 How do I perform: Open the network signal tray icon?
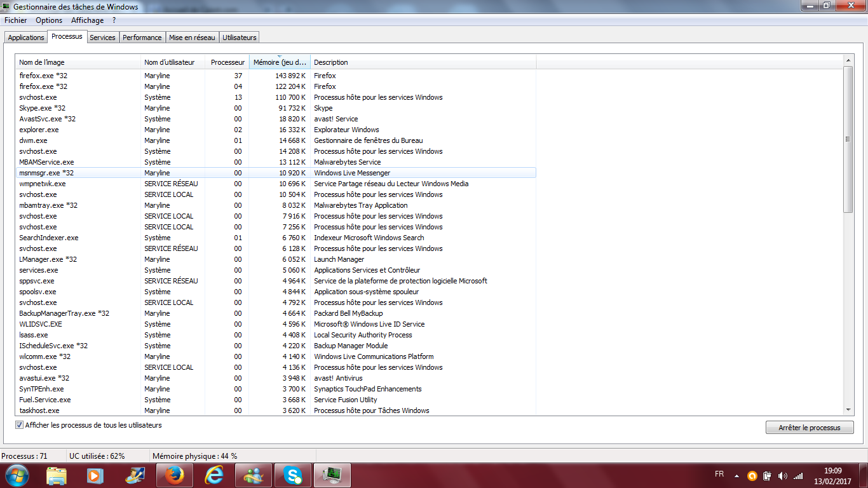point(798,475)
